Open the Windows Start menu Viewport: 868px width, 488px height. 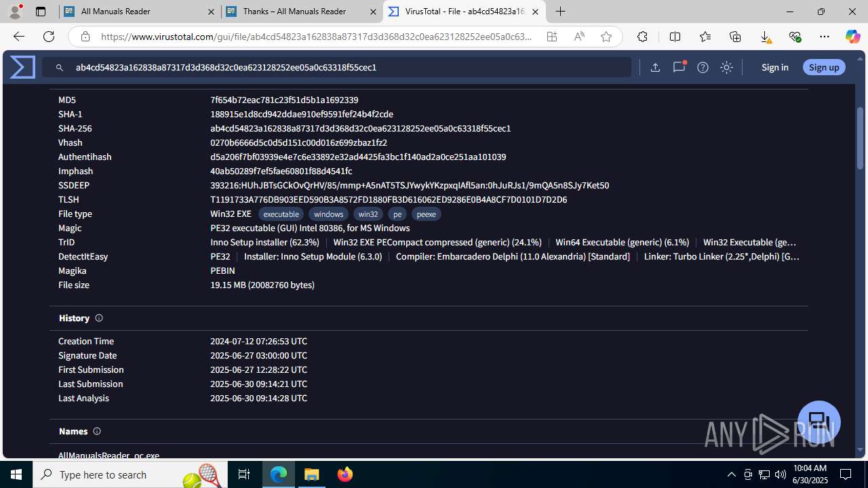16,474
